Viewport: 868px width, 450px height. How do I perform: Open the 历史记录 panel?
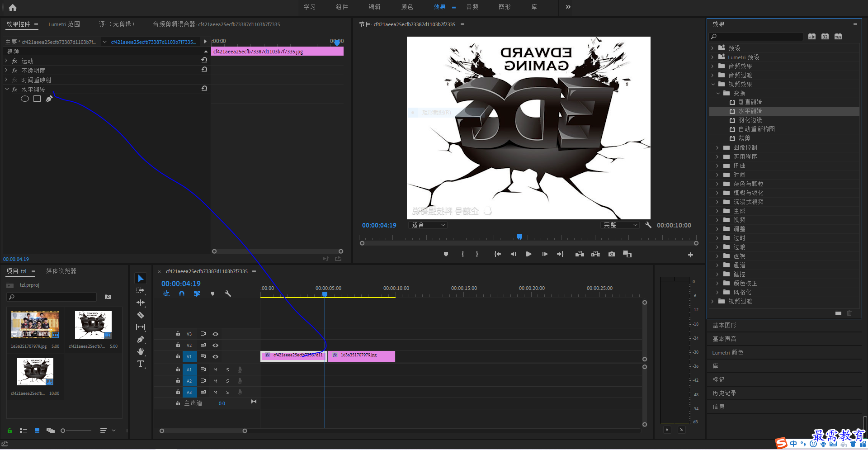click(x=724, y=393)
